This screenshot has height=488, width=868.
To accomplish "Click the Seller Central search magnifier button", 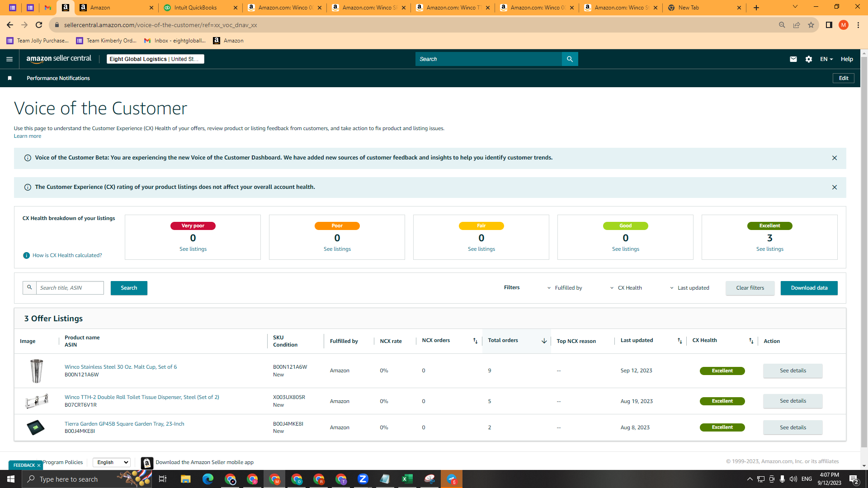I will tap(570, 59).
